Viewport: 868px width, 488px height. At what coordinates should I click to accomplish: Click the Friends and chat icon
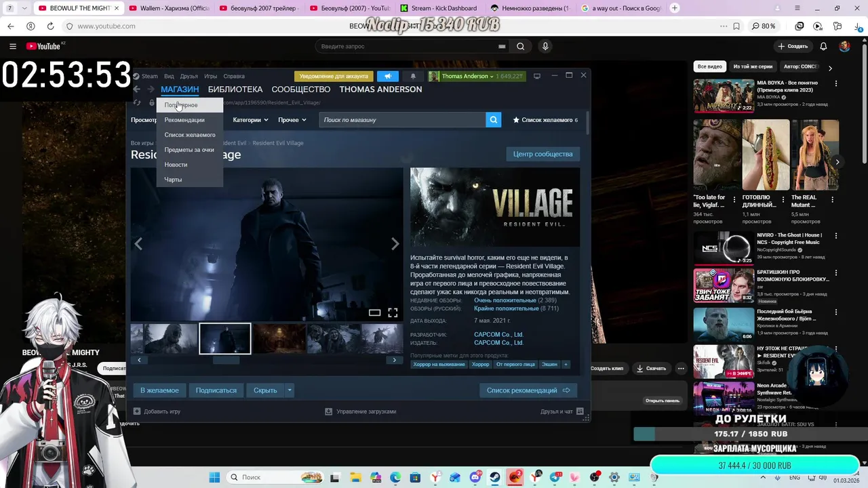(580, 411)
